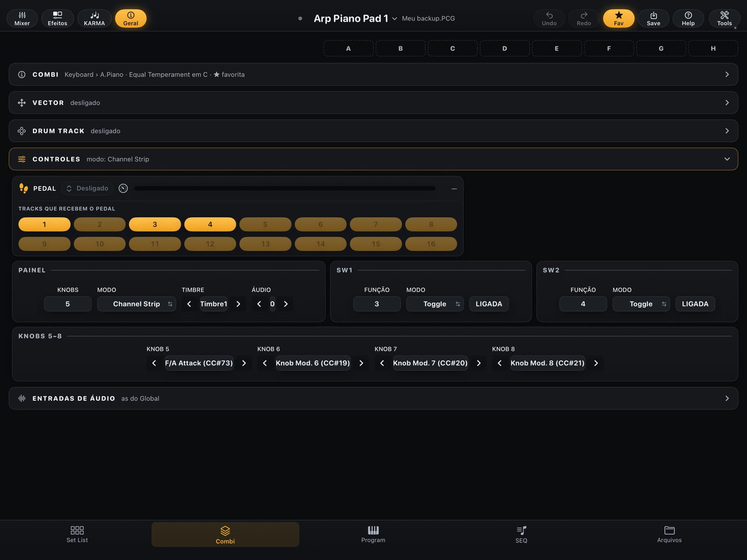
Task: Click the DRUM TRACK icon
Action: click(x=22, y=131)
